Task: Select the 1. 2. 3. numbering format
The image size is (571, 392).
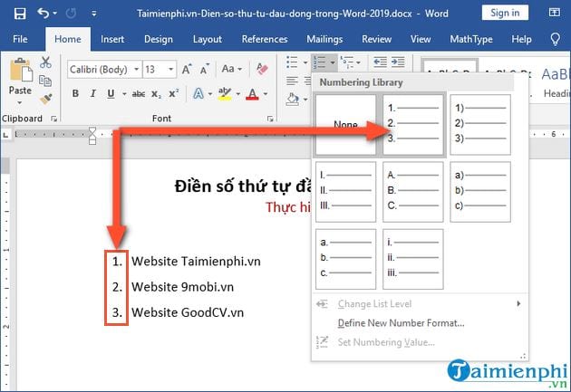Action: coord(413,125)
